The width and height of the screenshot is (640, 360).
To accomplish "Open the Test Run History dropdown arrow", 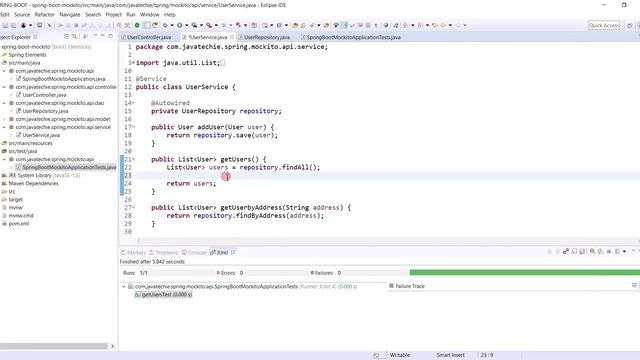I will [624, 251].
